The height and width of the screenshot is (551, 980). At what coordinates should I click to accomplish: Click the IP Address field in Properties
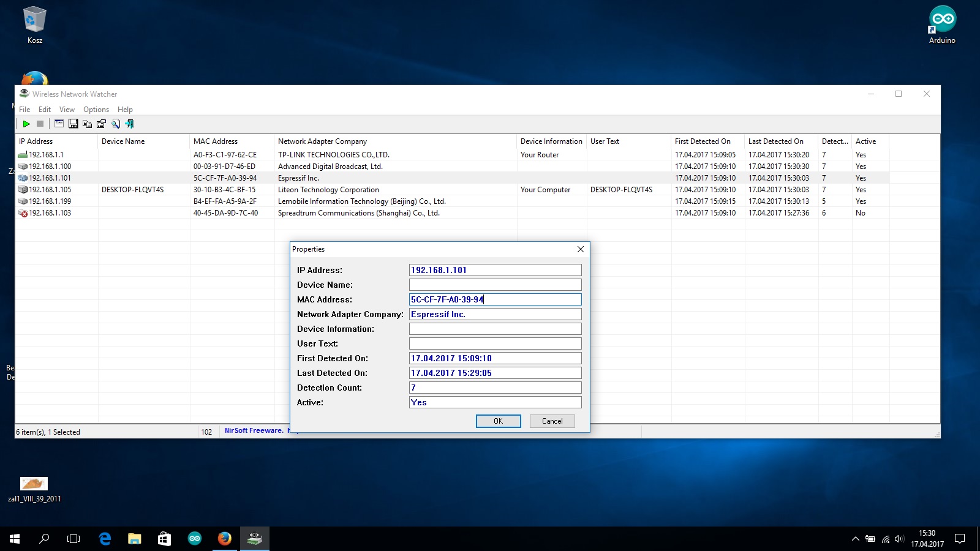point(495,270)
